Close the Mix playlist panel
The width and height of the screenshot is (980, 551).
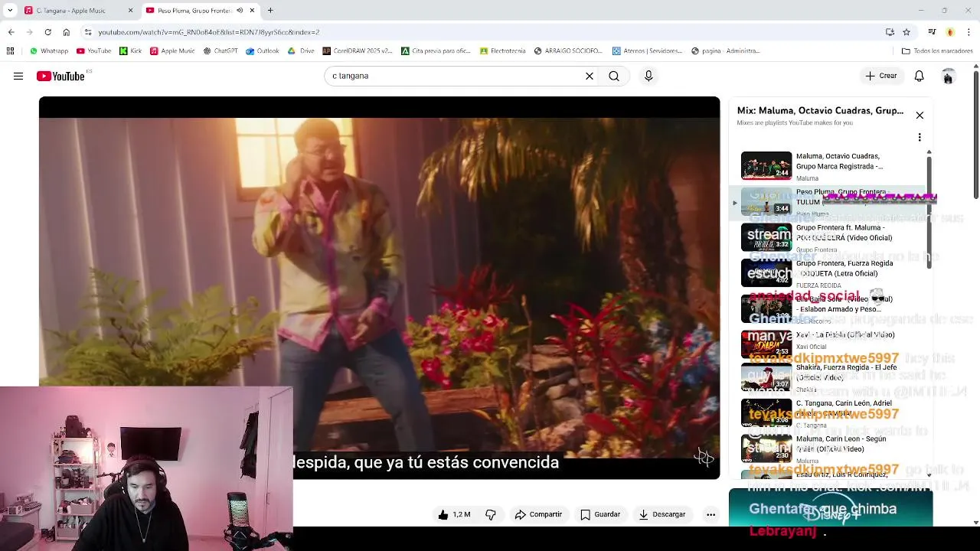pyautogui.click(x=920, y=116)
